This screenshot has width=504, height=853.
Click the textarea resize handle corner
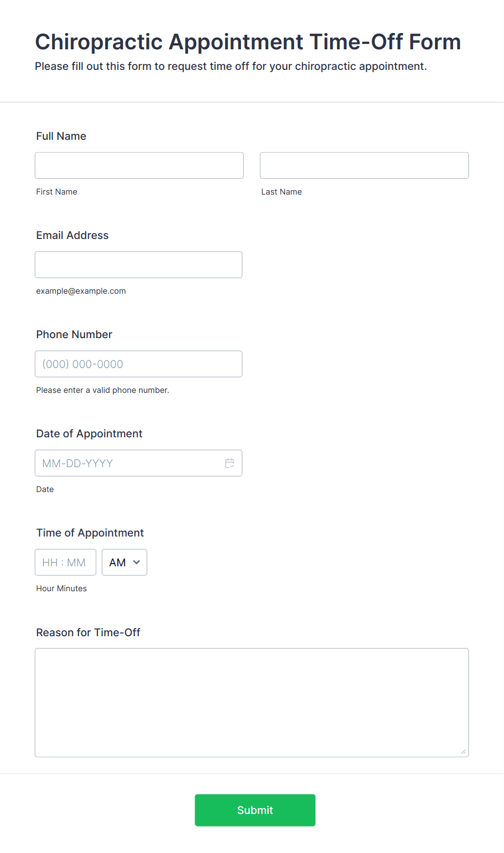tap(463, 752)
